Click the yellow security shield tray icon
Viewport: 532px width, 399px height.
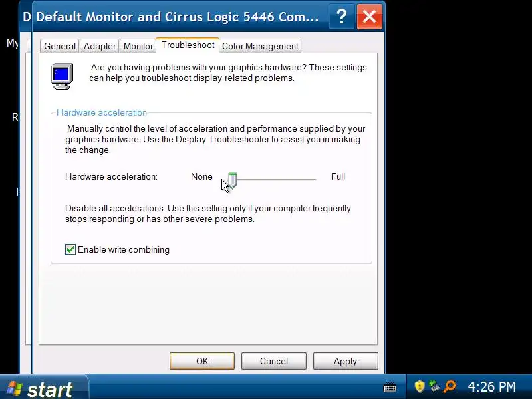(420, 386)
